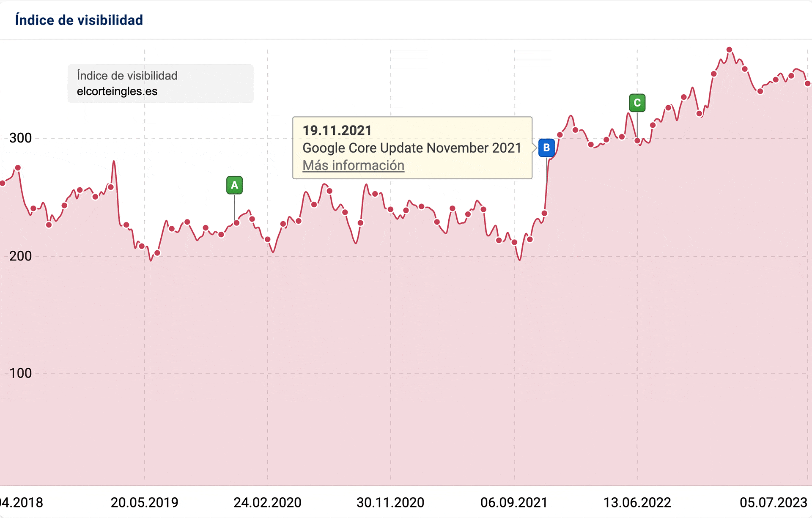This screenshot has height=518, width=812.
Task: Click the green event pin C
Action: (637, 103)
